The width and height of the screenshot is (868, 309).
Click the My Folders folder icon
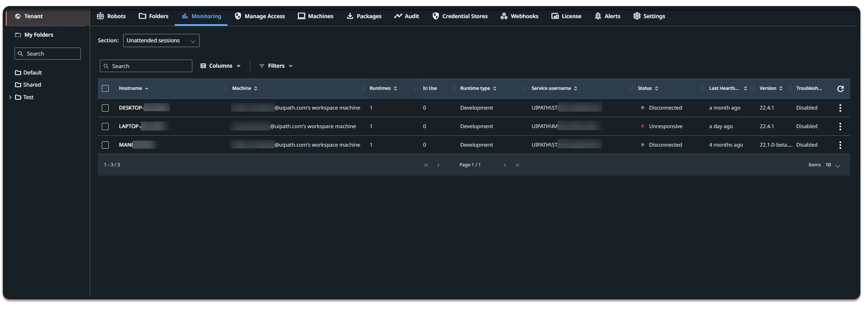(x=18, y=35)
